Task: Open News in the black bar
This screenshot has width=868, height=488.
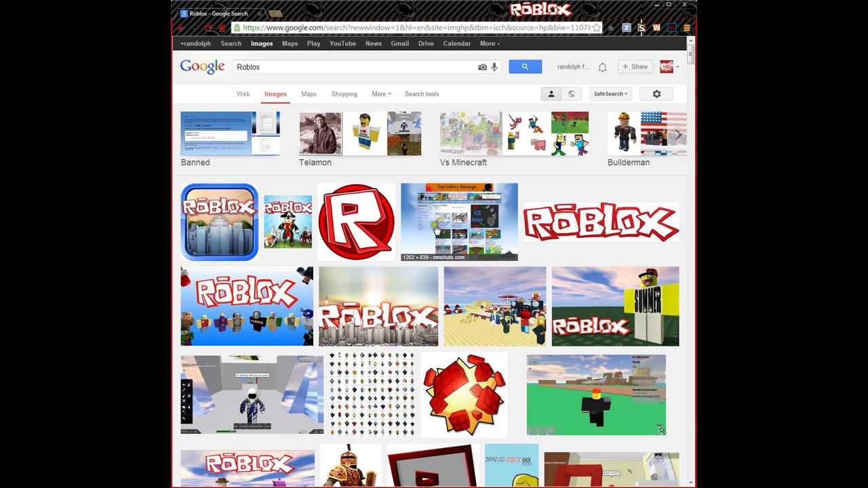Action: pyautogui.click(x=374, y=43)
